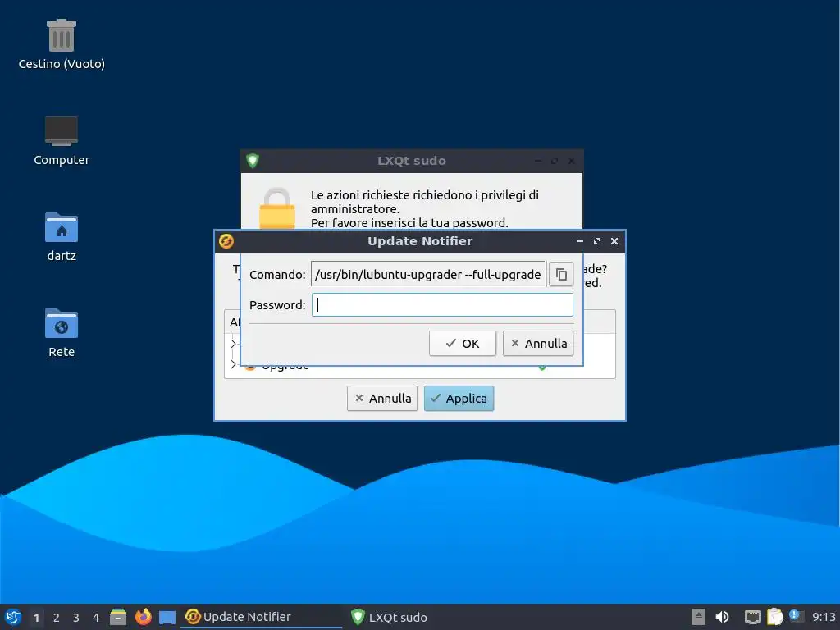Image resolution: width=840 pixels, height=630 pixels.
Task: Open the Lubuntu application menu
Action: pos(13,617)
